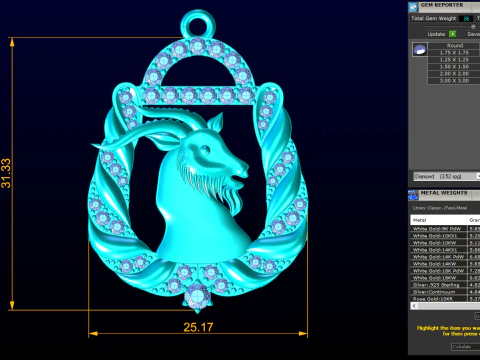480x360 pixels.
Task: Click the large bottom gem of pendant
Action: click(x=197, y=296)
